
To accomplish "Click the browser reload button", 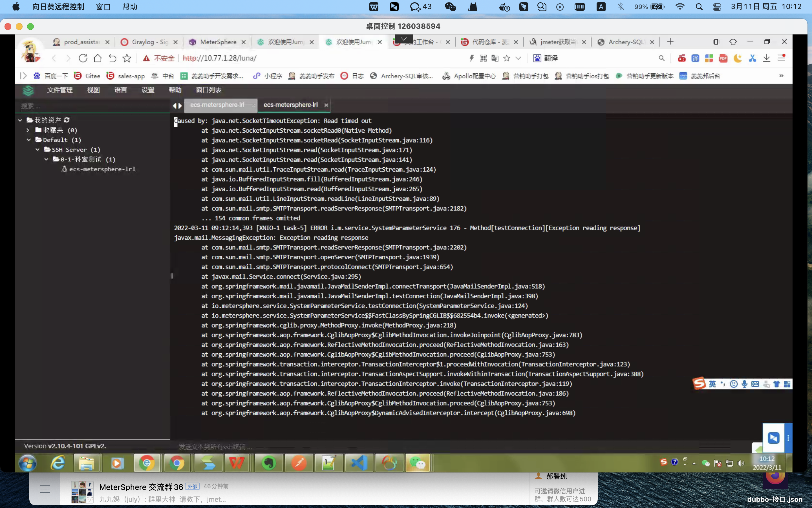I will (83, 58).
